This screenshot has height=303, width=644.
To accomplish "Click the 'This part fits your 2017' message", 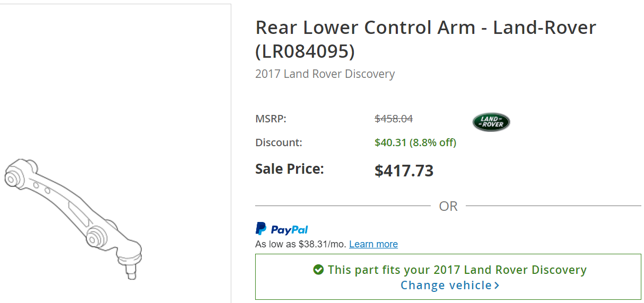I will click(457, 270).
